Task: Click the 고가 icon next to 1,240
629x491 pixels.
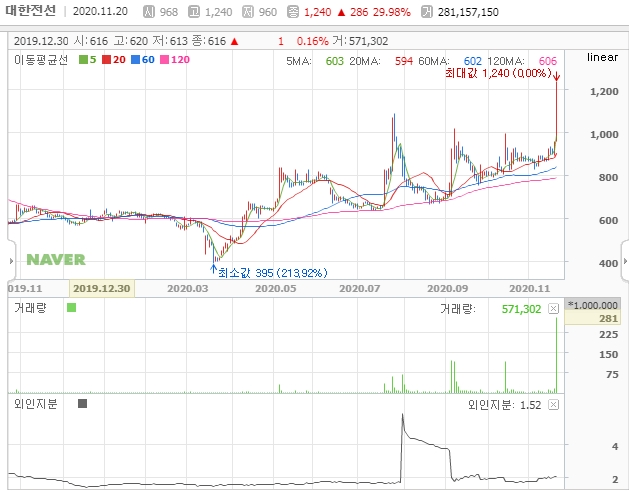Action: click(x=194, y=12)
